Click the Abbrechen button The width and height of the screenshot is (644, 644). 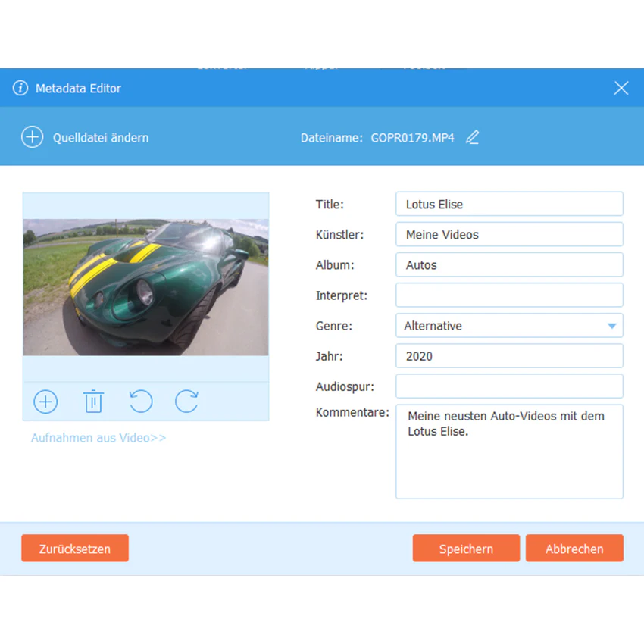click(574, 549)
